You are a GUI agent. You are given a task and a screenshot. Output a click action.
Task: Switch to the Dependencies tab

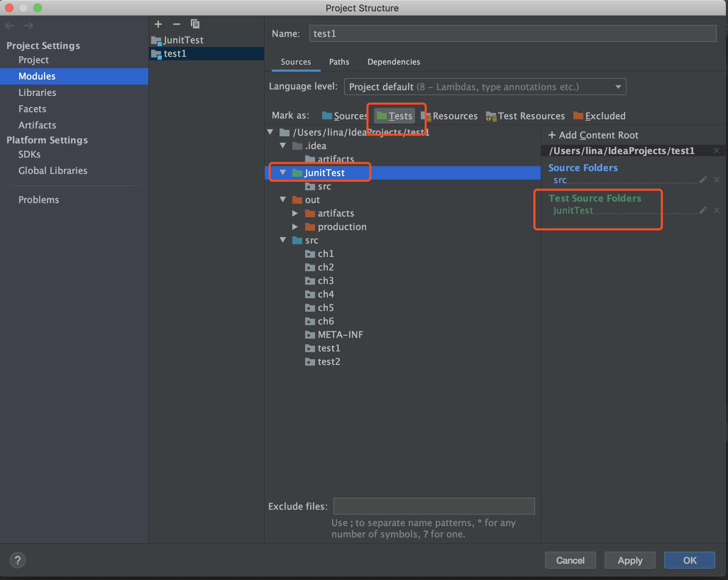point(393,62)
